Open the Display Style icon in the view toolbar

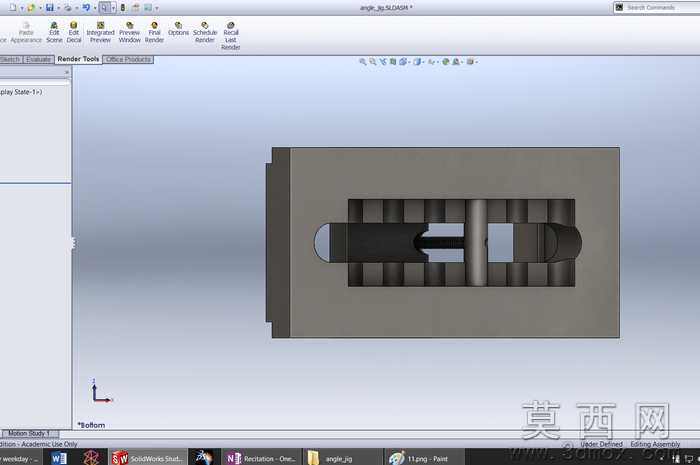[417, 62]
